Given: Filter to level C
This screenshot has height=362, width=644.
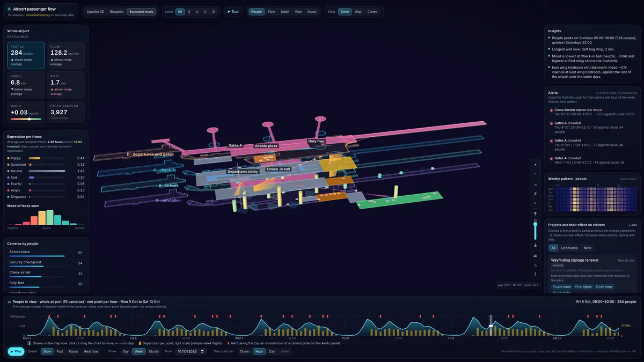Looking at the screenshot, I should [205, 11].
